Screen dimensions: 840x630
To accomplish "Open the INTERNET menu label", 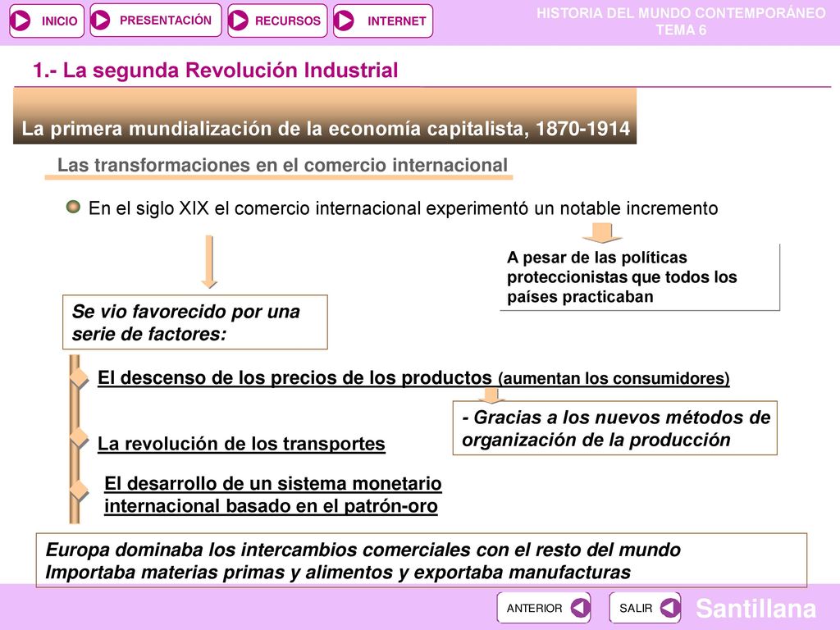I will pyautogui.click(x=397, y=21).
